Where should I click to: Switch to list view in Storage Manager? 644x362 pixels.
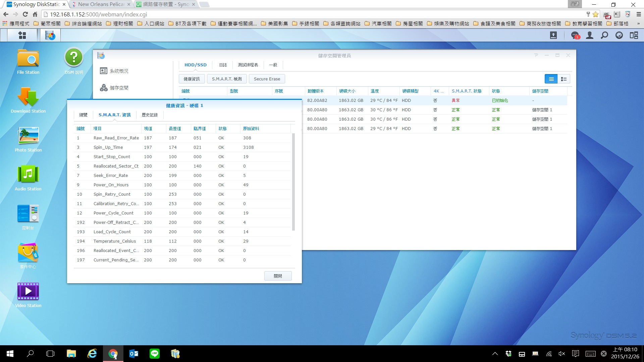[x=551, y=79]
